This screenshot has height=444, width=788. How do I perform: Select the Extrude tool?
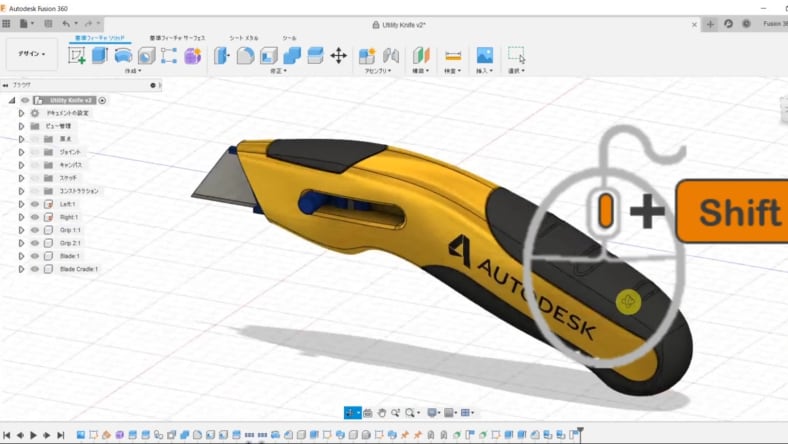pyautogui.click(x=100, y=55)
